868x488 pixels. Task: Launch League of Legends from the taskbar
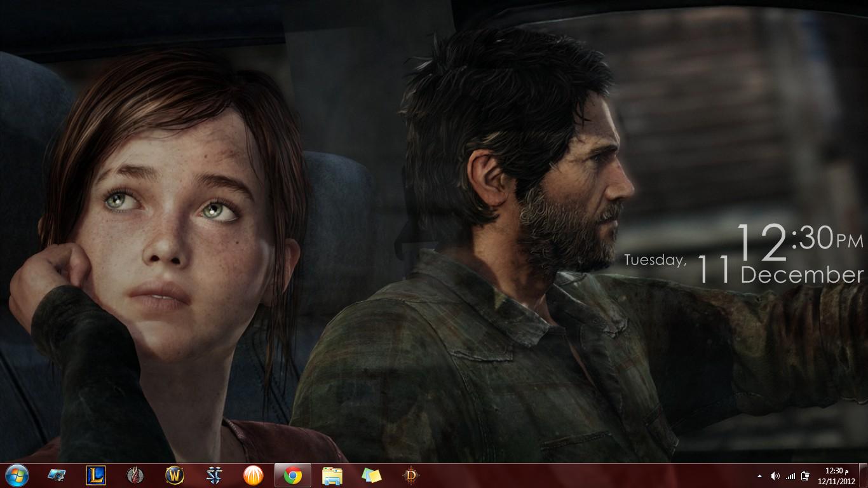96,475
